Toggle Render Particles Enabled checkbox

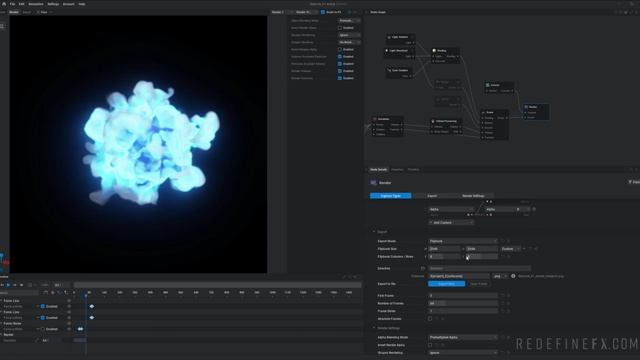(x=340, y=78)
